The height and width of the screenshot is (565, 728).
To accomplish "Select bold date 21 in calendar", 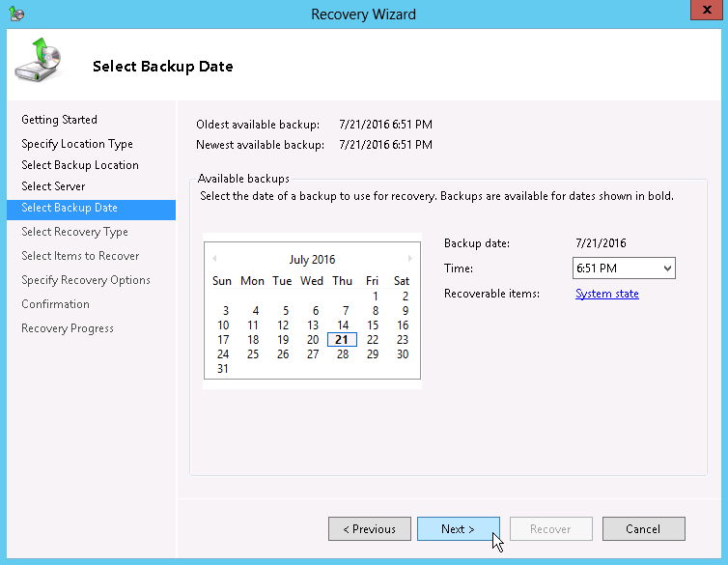I will click(x=343, y=340).
